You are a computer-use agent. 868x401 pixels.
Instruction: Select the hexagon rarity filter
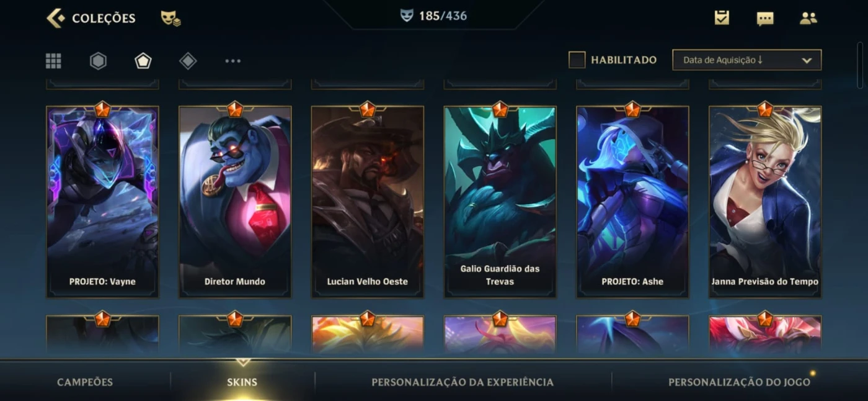pyautogui.click(x=98, y=61)
